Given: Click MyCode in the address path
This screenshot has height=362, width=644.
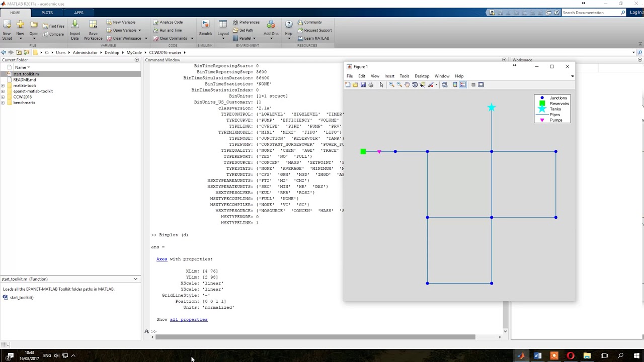Looking at the screenshot, I should click(x=134, y=52).
